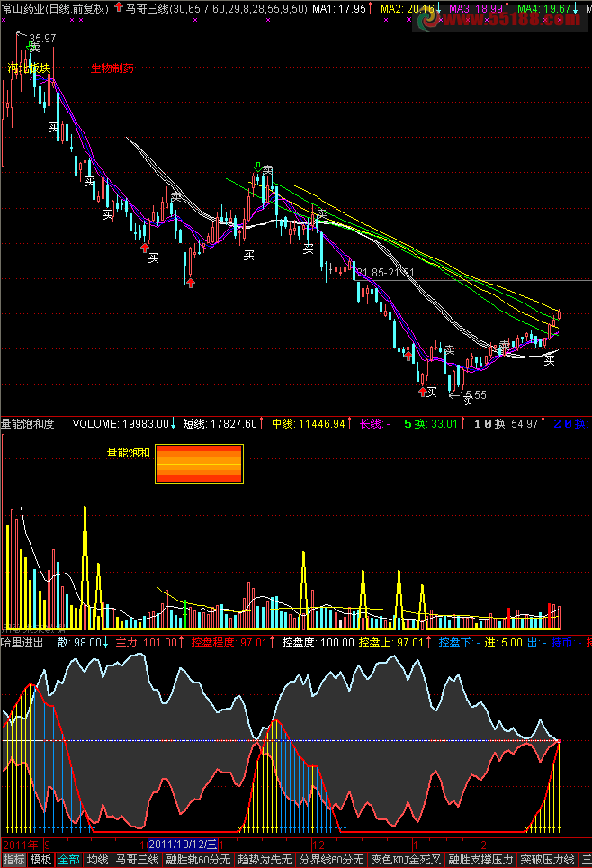Open the 指标 tab
The image size is (592, 868).
click(13, 860)
